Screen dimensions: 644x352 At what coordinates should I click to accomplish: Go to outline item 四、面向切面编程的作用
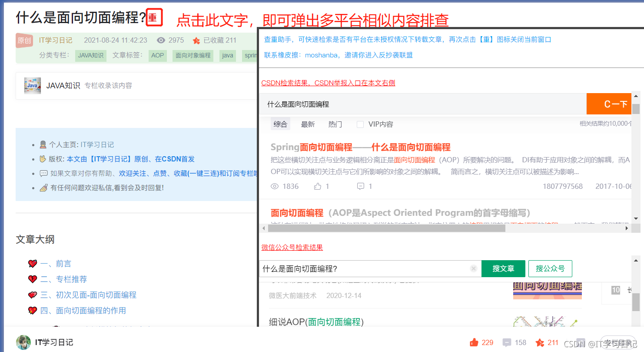pyautogui.click(x=83, y=311)
